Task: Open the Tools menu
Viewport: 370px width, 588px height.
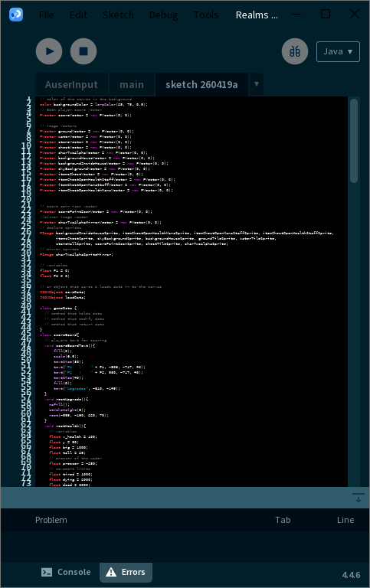Action: click(x=206, y=15)
